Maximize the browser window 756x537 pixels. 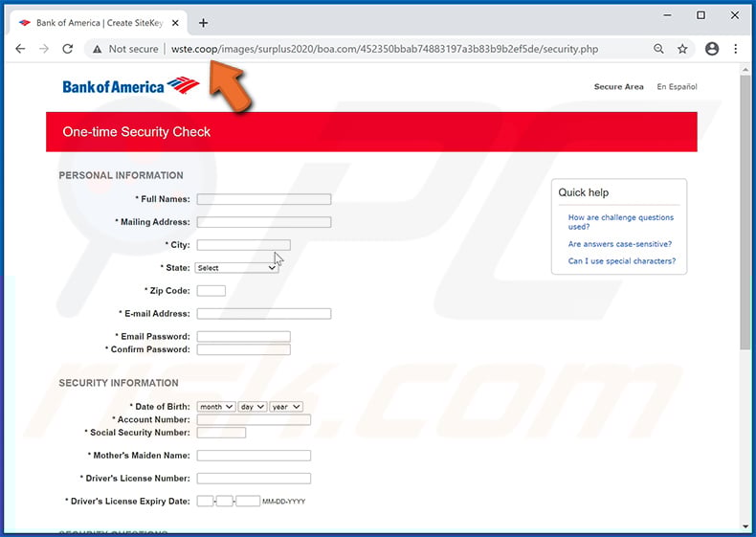click(701, 15)
